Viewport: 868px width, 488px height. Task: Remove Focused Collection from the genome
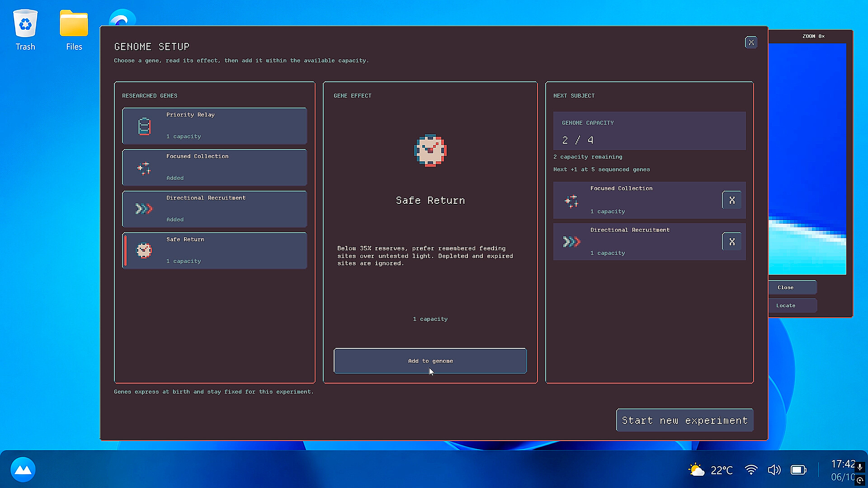click(x=731, y=200)
